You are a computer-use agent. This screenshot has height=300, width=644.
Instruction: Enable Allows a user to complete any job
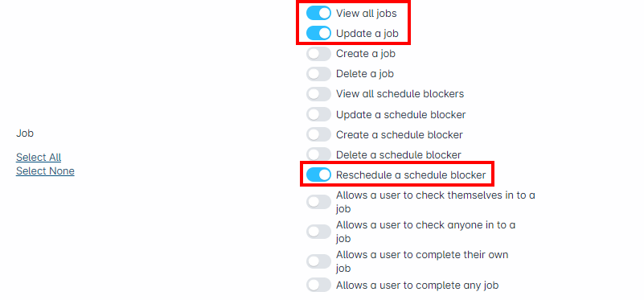point(318,285)
